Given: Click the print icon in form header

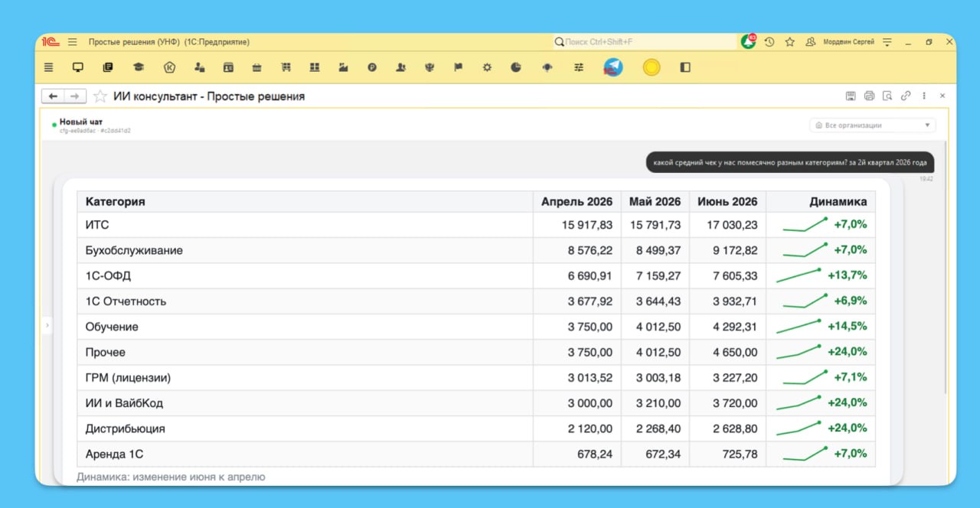Looking at the screenshot, I should (x=869, y=96).
